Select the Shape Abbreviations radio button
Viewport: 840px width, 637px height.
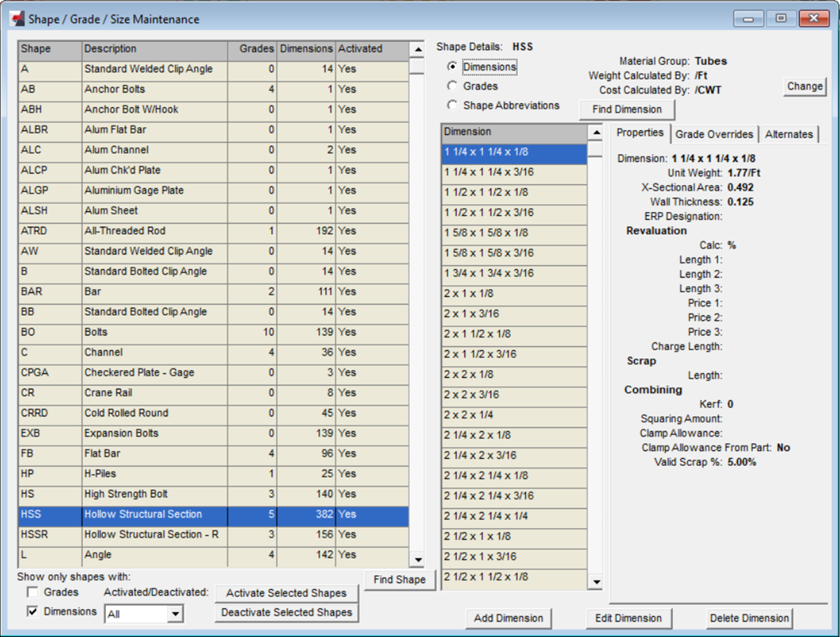click(x=453, y=105)
